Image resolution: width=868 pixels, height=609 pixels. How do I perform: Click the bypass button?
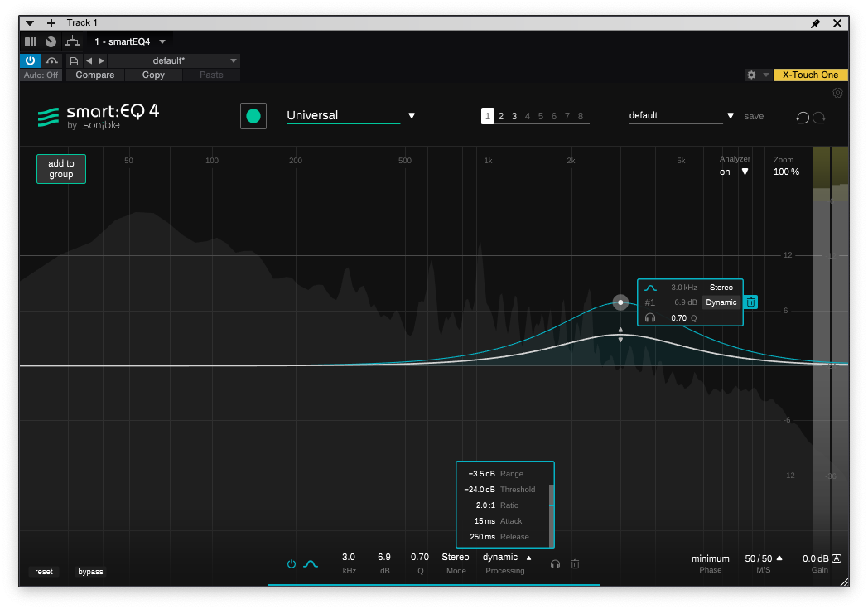[90, 572]
